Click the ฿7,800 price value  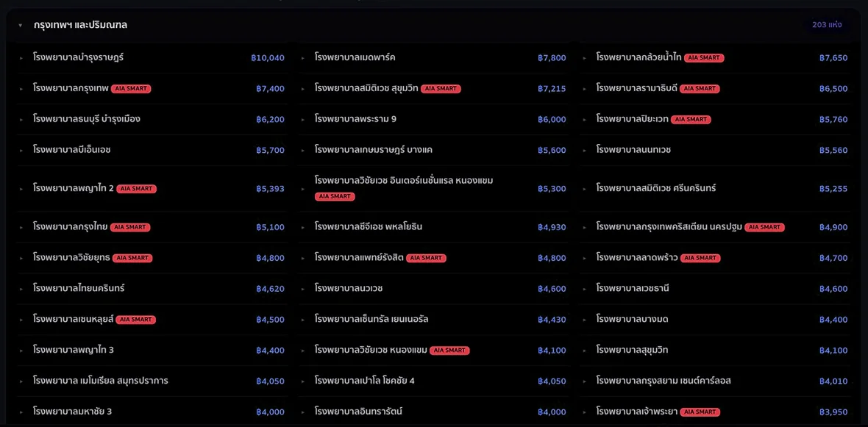552,57
